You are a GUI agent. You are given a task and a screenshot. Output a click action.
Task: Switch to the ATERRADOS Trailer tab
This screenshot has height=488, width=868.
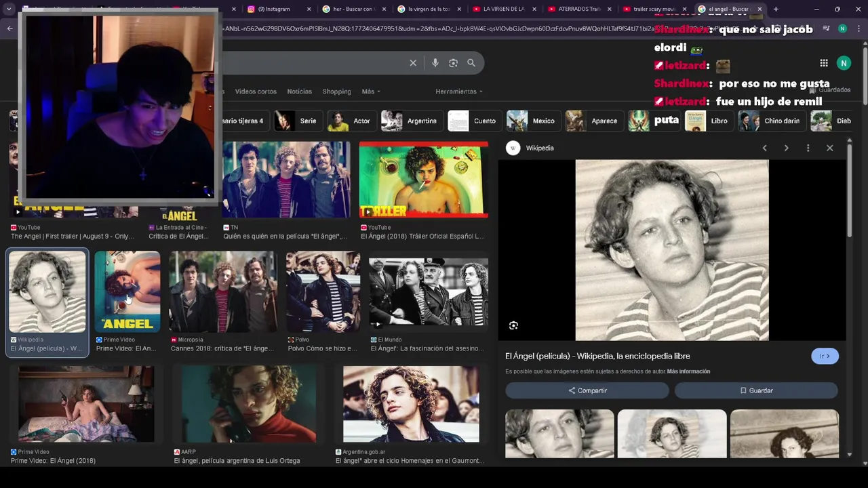pyautogui.click(x=578, y=9)
